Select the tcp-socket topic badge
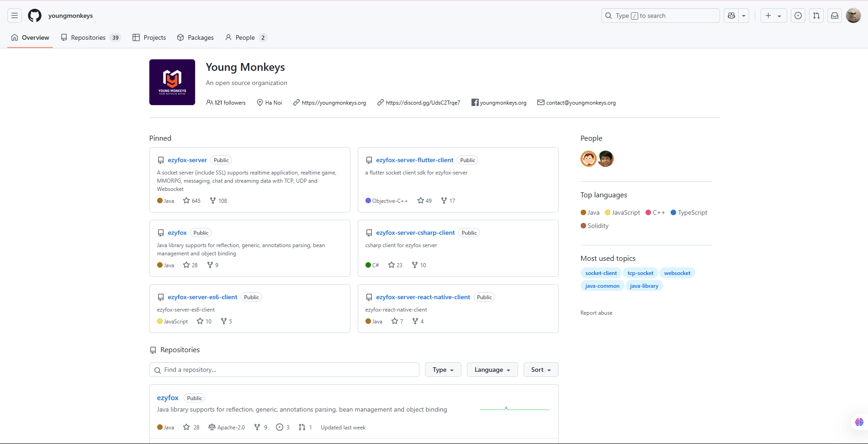 (x=640, y=273)
